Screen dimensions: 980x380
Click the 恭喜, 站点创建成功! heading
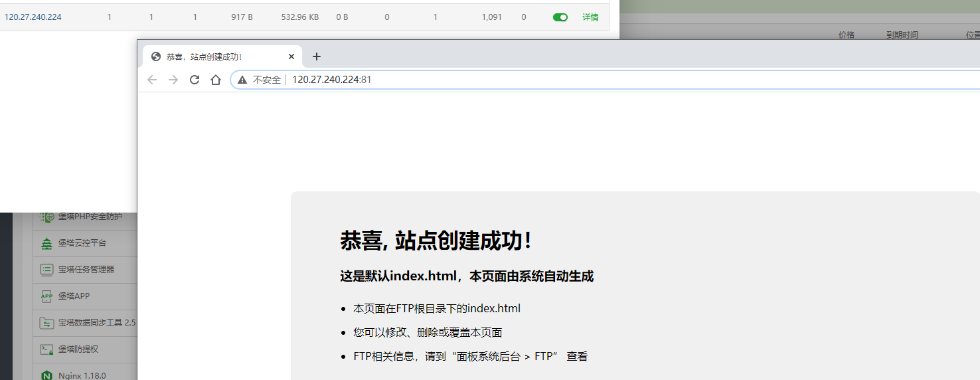click(436, 240)
